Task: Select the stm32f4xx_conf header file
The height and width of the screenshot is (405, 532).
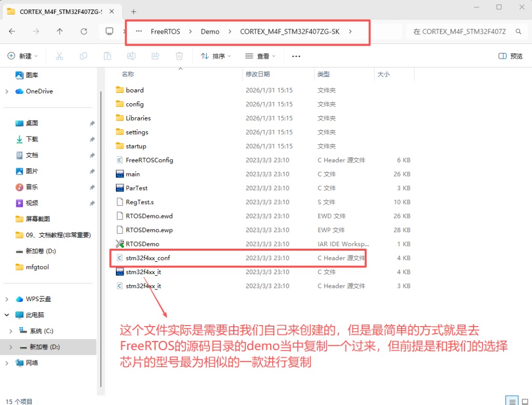Action: click(x=148, y=258)
